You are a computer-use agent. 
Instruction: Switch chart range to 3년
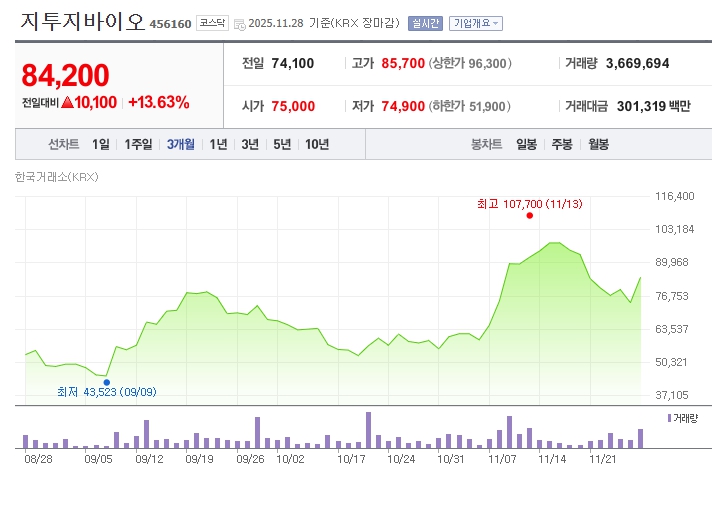250,144
